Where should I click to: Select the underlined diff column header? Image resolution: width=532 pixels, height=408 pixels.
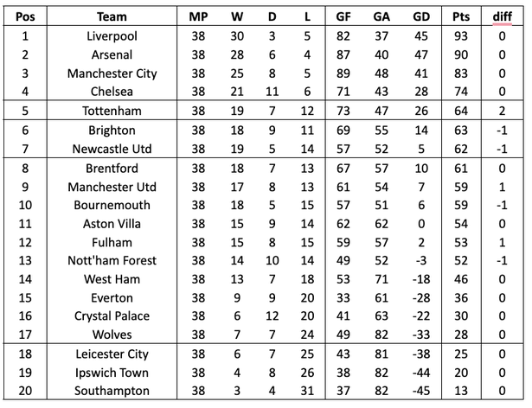(x=502, y=16)
